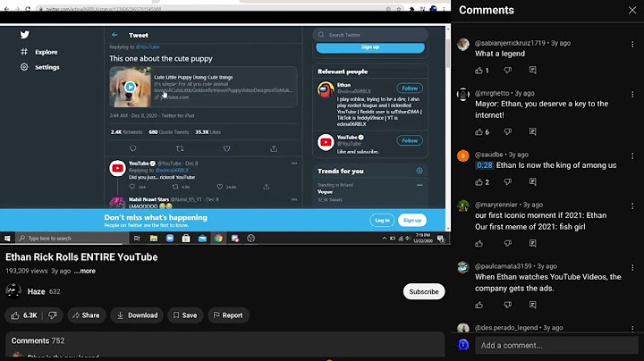Reply to the @saudbe comment
The width and height of the screenshot is (644, 361).
click(x=533, y=181)
